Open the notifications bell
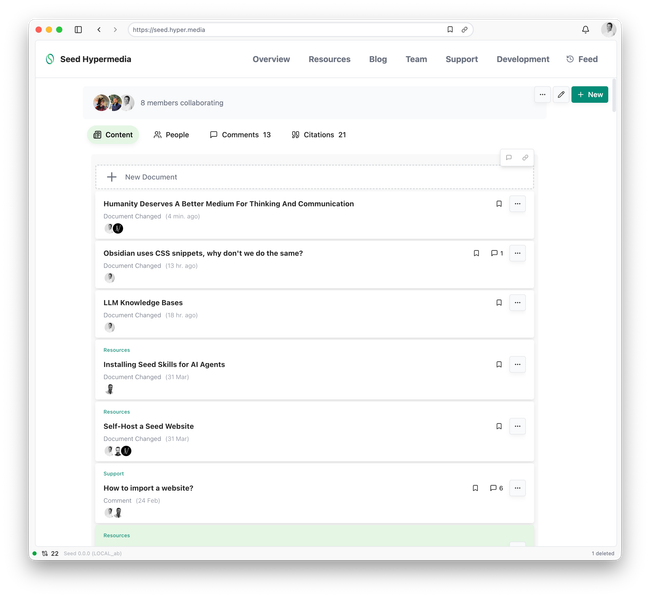This screenshot has width=650, height=598. click(585, 30)
